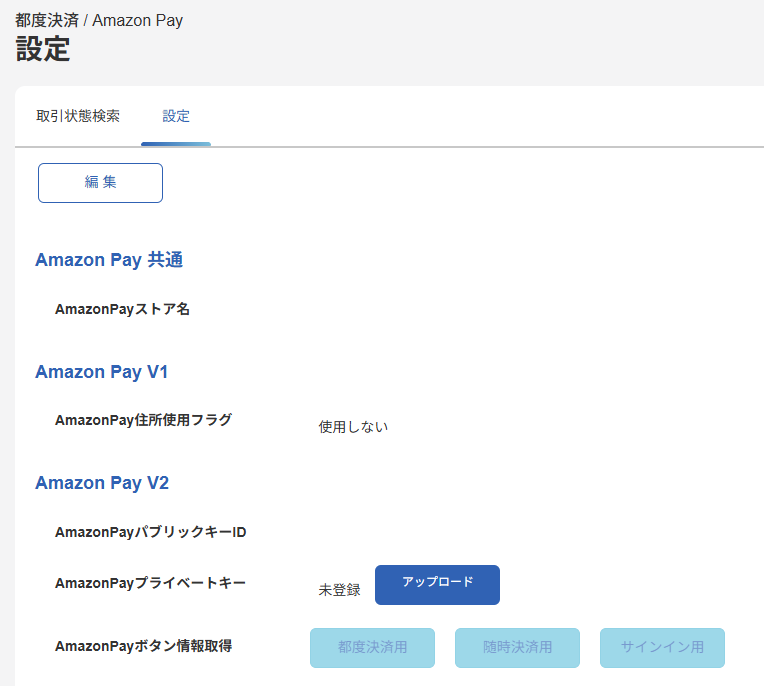Click the Amazon Pay V2 section heading

tap(102, 483)
